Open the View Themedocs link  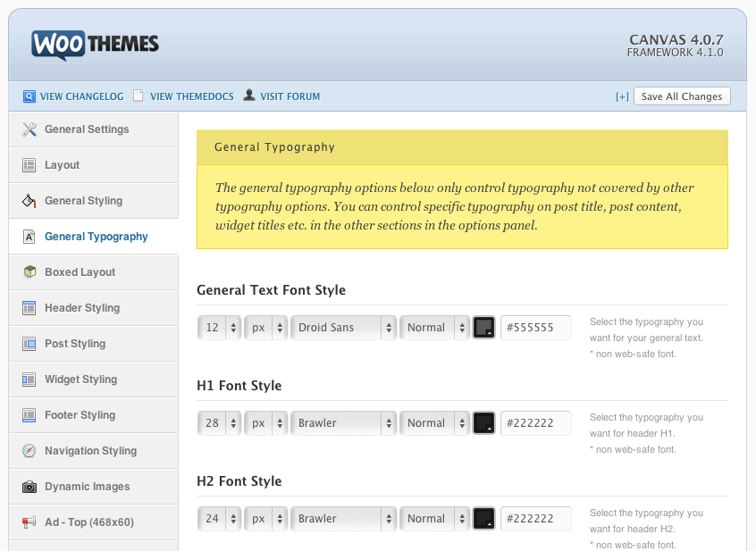[192, 96]
